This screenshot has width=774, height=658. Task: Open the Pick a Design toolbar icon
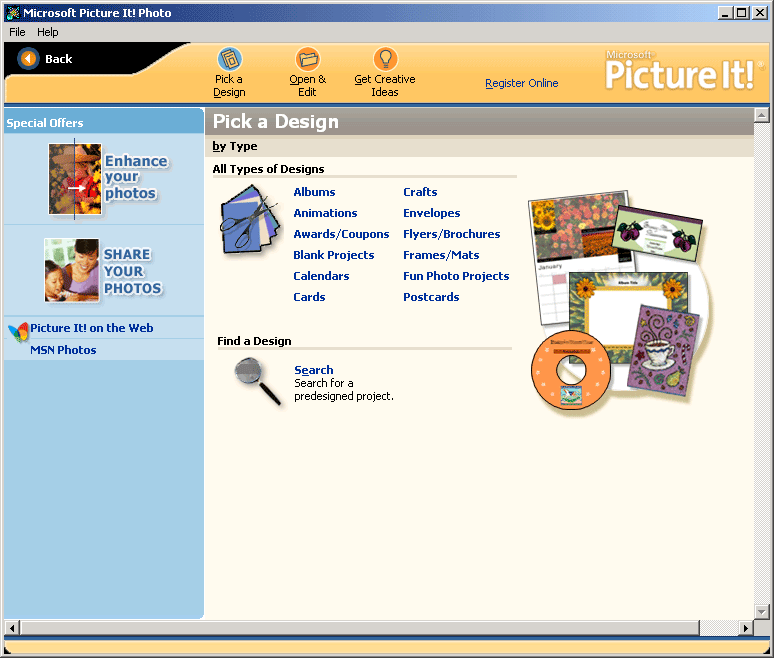click(229, 59)
